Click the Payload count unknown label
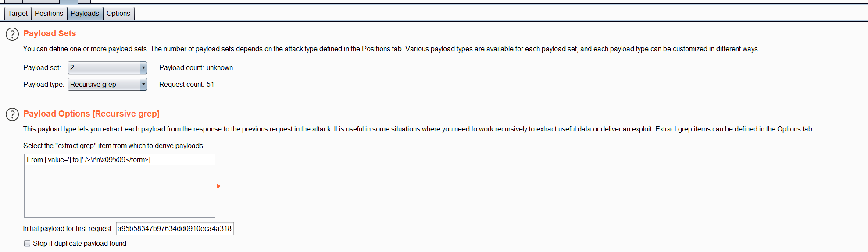868x252 pixels. pyautogui.click(x=196, y=68)
